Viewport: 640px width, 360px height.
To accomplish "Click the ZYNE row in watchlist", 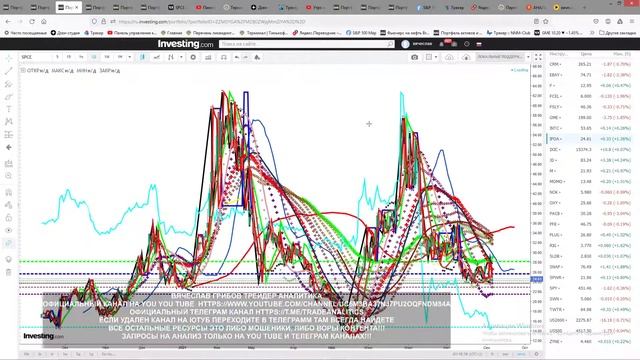I will (590, 341).
